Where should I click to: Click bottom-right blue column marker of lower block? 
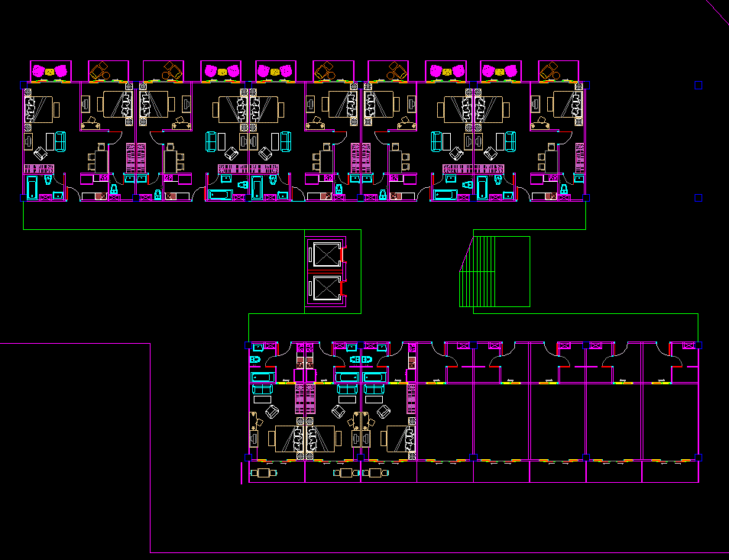point(698,458)
